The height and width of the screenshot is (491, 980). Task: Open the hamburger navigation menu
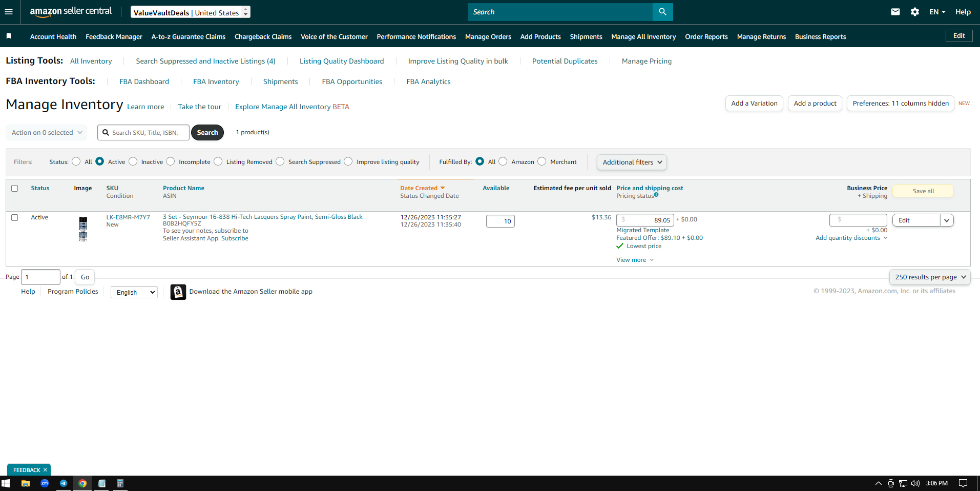[9, 12]
